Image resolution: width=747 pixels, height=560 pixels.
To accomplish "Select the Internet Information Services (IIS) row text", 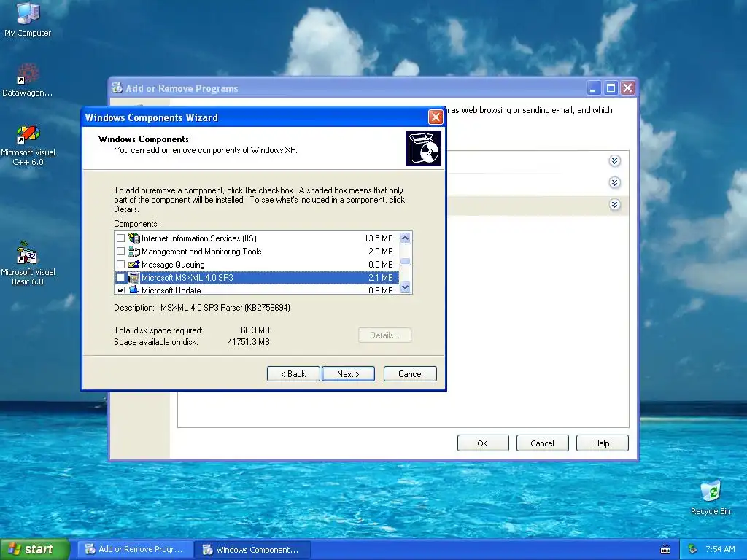I will (198, 238).
